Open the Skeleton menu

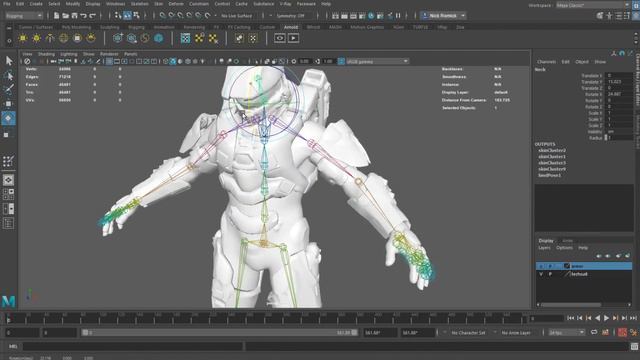click(140, 4)
